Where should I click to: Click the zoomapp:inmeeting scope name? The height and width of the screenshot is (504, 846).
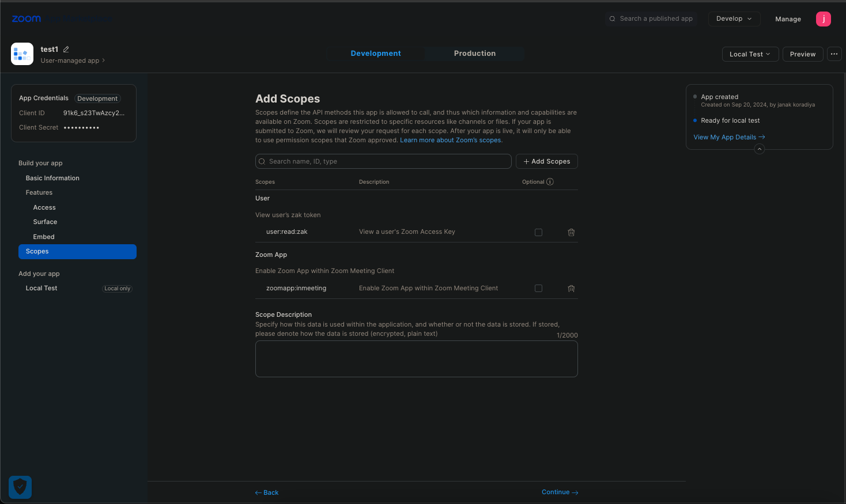pyautogui.click(x=296, y=289)
